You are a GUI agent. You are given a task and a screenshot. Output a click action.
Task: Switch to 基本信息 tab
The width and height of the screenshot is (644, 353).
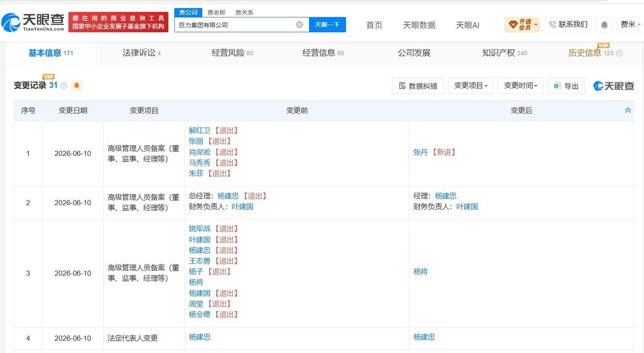[51, 53]
